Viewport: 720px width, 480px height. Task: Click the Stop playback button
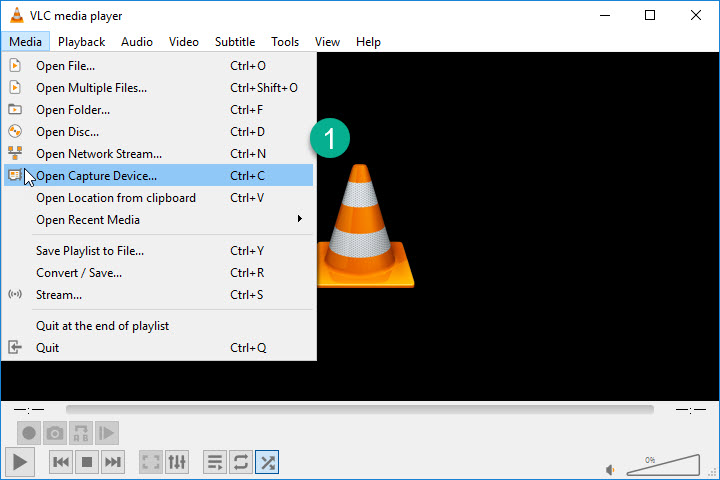(x=87, y=462)
